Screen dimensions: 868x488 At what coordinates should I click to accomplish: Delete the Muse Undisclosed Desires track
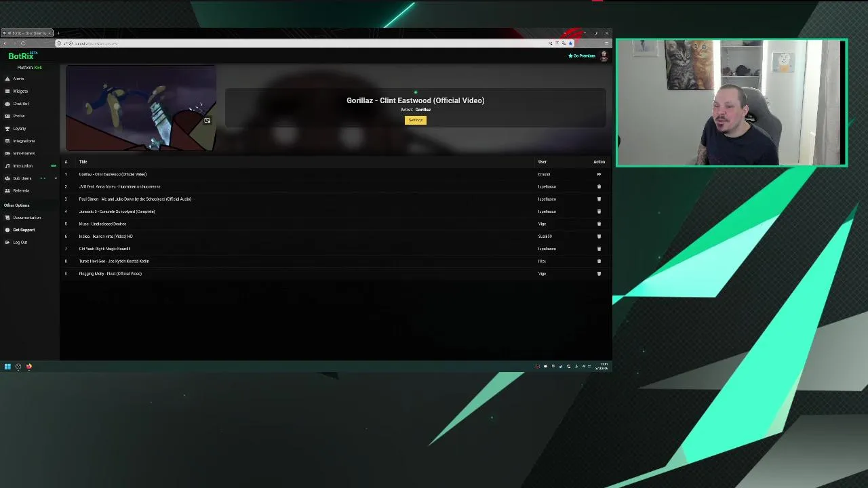(x=599, y=224)
